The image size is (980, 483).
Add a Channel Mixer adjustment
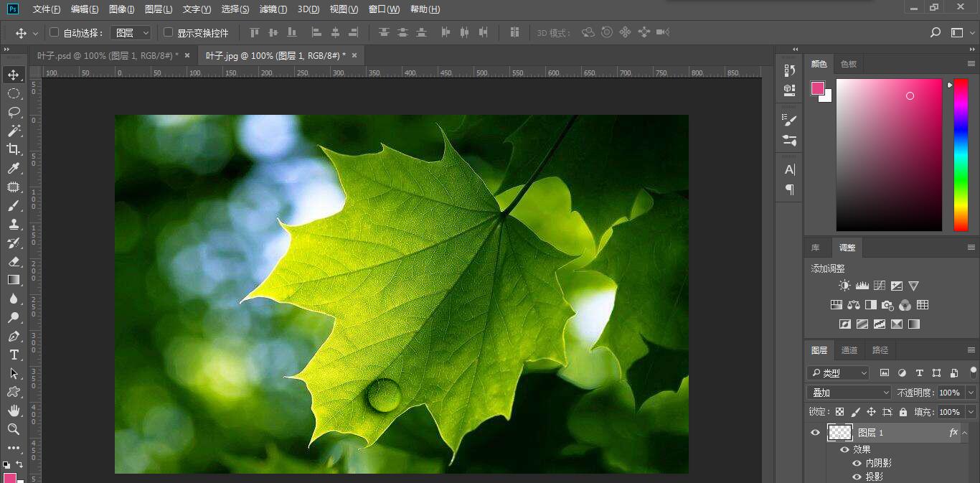[x=905, y=305]
